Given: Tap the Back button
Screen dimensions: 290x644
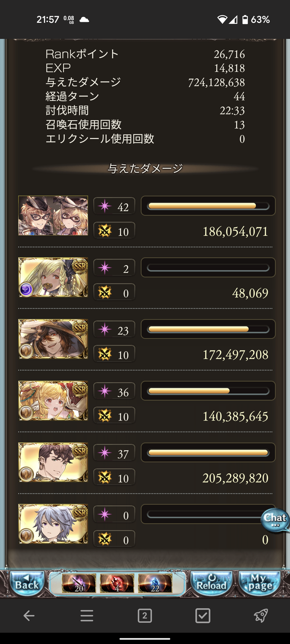Looking at the screenshot, I should [x=27, y=583].
